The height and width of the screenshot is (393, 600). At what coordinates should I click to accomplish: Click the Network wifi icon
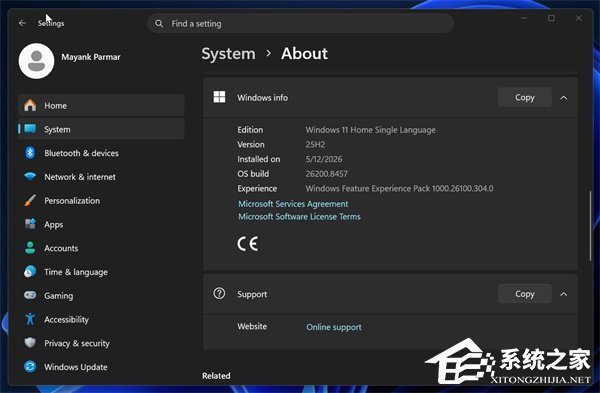[x=30, y=176]
